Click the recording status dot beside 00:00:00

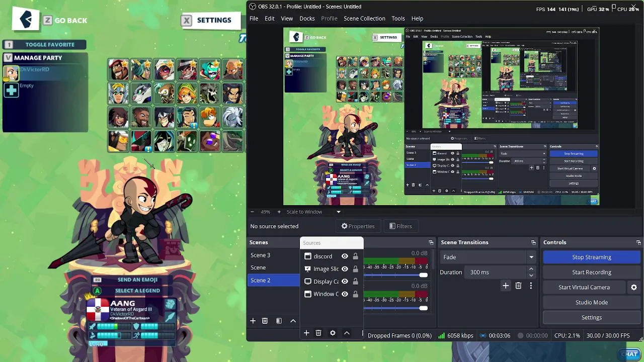click(x=521, y=335)
